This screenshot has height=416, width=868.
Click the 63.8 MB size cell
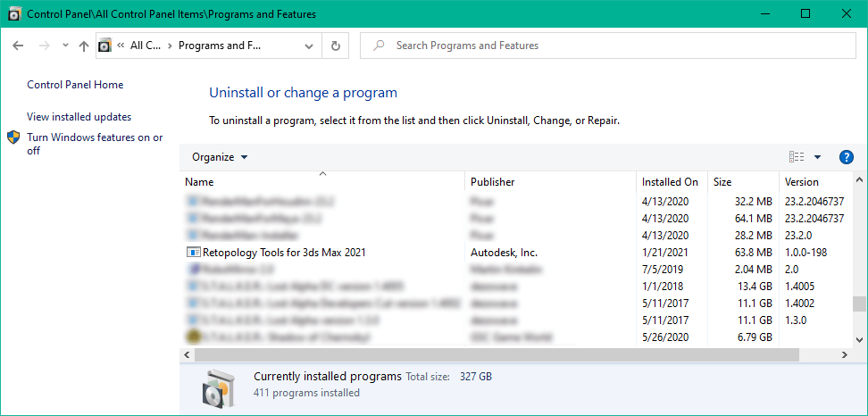pos(752,253)
